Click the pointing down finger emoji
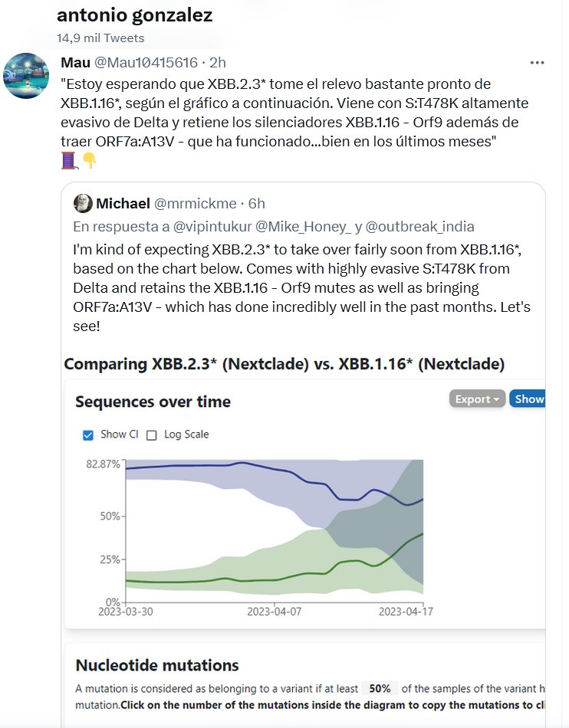This screenshot has width=569, height=728. tap(89, 160)
